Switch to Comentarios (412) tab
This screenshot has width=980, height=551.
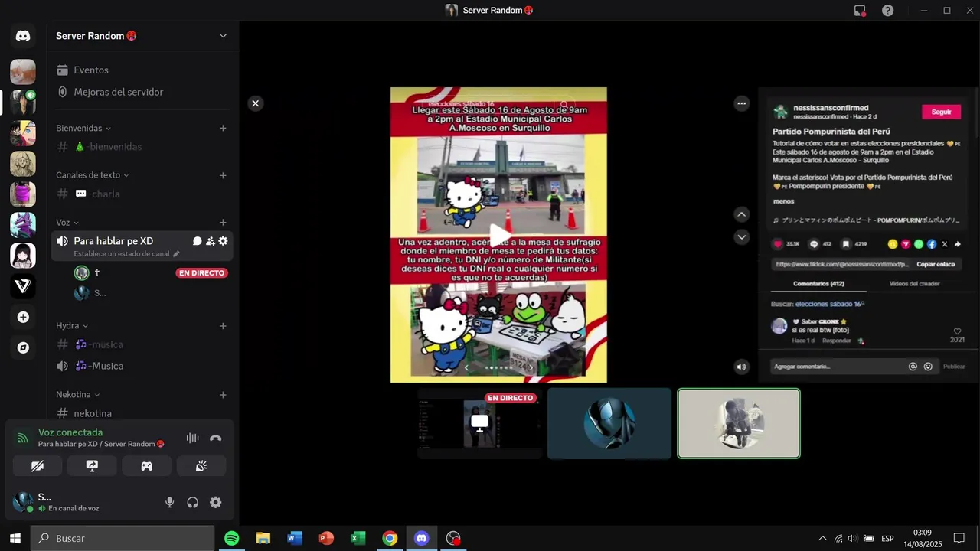pyautogui.click(x=818, y=284)
